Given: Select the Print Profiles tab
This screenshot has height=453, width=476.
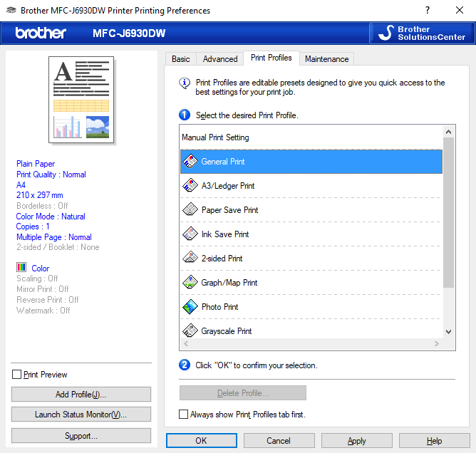Looking at the screenshot, I should 271,58.
